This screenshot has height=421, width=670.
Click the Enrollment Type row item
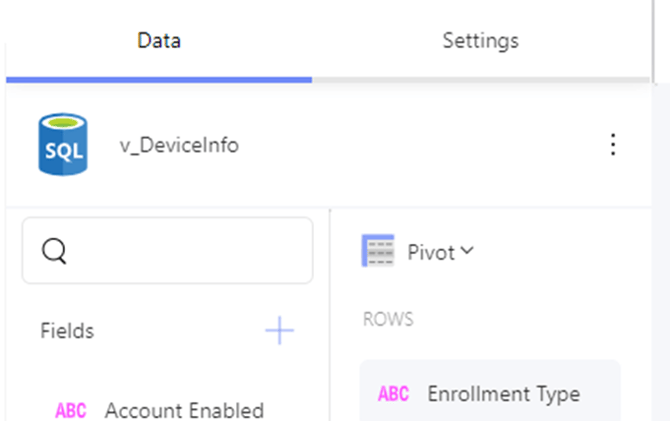(490, 393)
